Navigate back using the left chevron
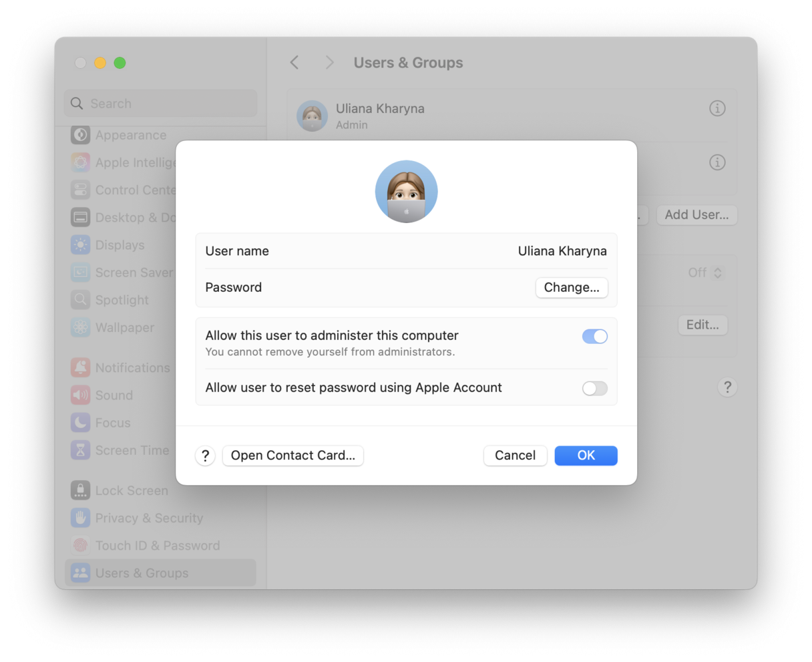This screenshot has height=662, width=812. (294, 62)
